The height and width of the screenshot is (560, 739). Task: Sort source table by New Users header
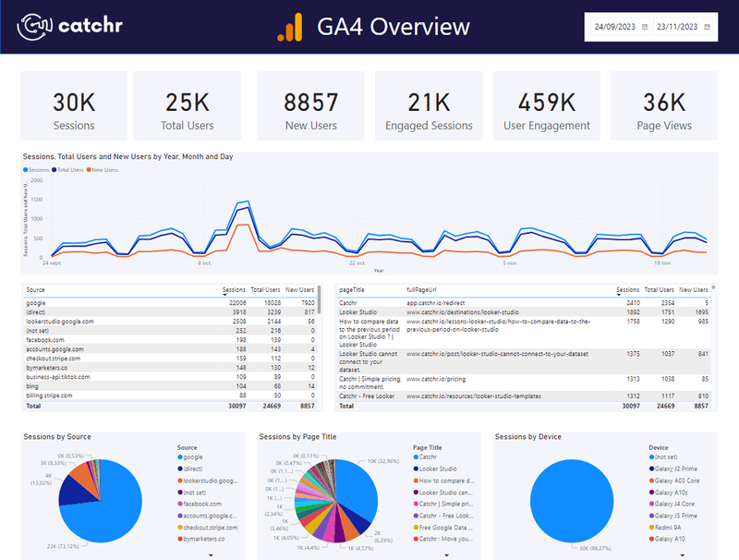(x=299, y=290)
